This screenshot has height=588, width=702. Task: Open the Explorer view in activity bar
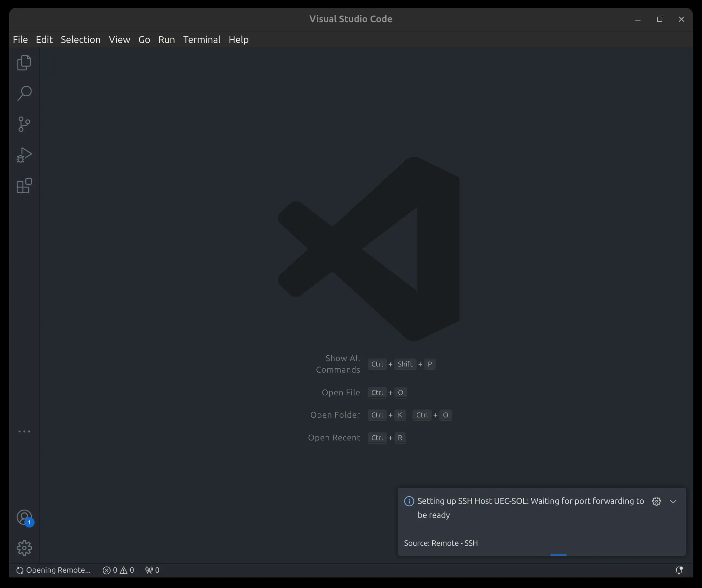pyautogui.click(x=24, y=63)
